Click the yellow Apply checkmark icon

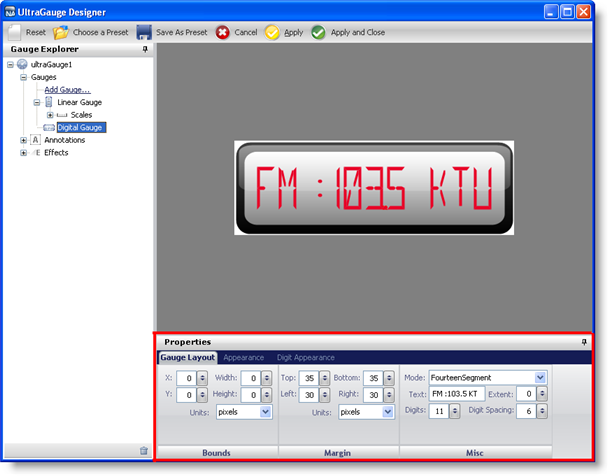point(272,32)
